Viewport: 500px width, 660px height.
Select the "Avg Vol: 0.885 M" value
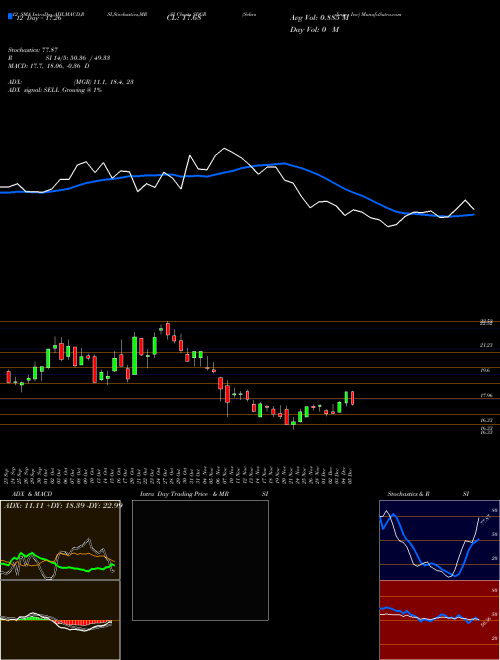click(x=319, y=18)
